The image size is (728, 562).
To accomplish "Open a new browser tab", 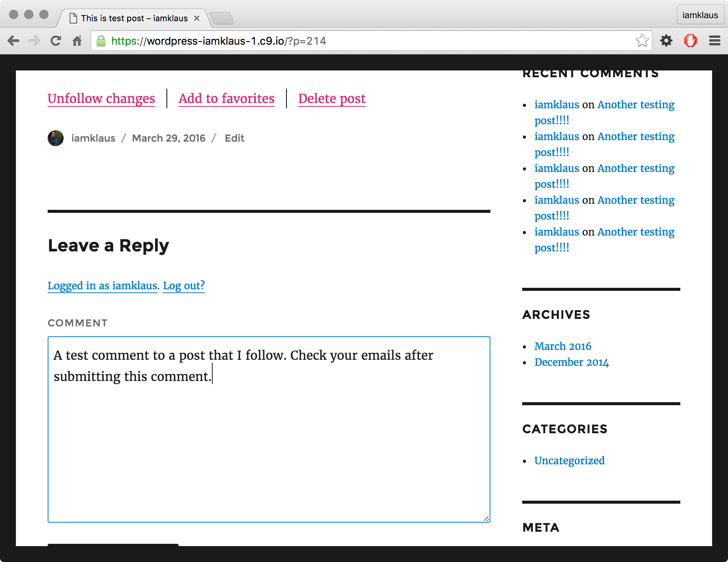I will point(222,18).
